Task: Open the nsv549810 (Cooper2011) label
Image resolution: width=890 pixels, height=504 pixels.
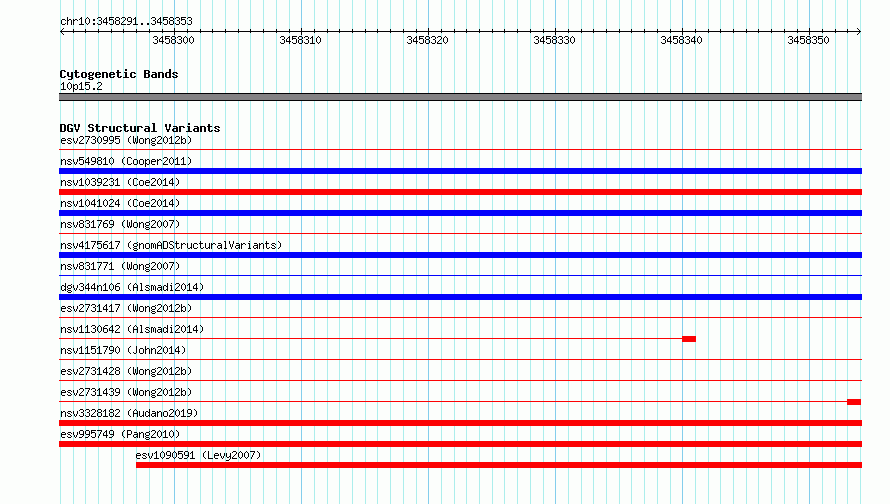Action: click(x=126, y=161)
